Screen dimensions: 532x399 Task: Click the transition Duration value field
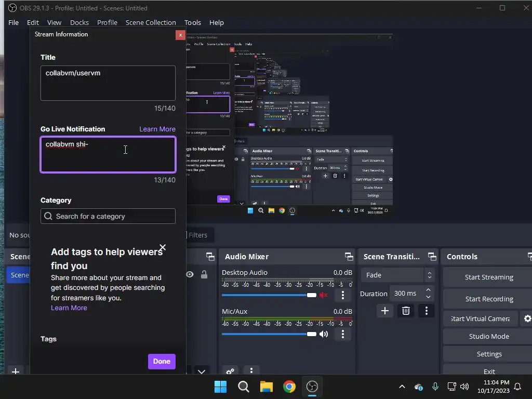pyautogui.click(x=406, y=294)
